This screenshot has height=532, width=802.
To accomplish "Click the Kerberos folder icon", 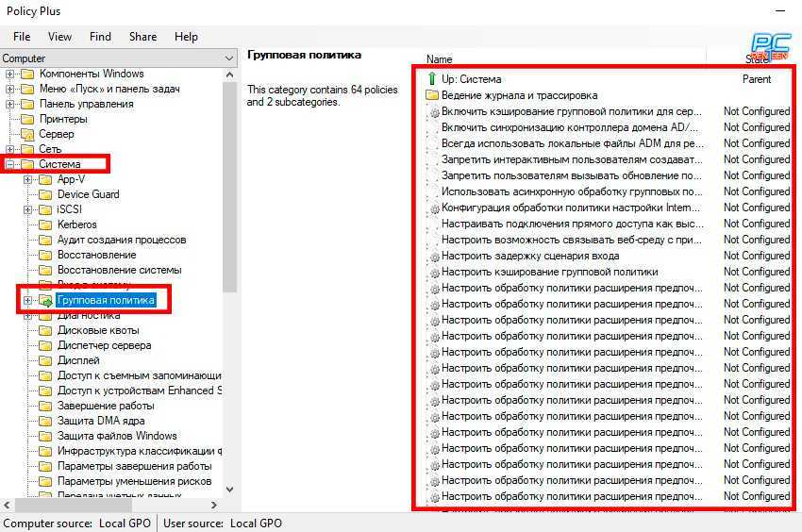I will [45, 224].
